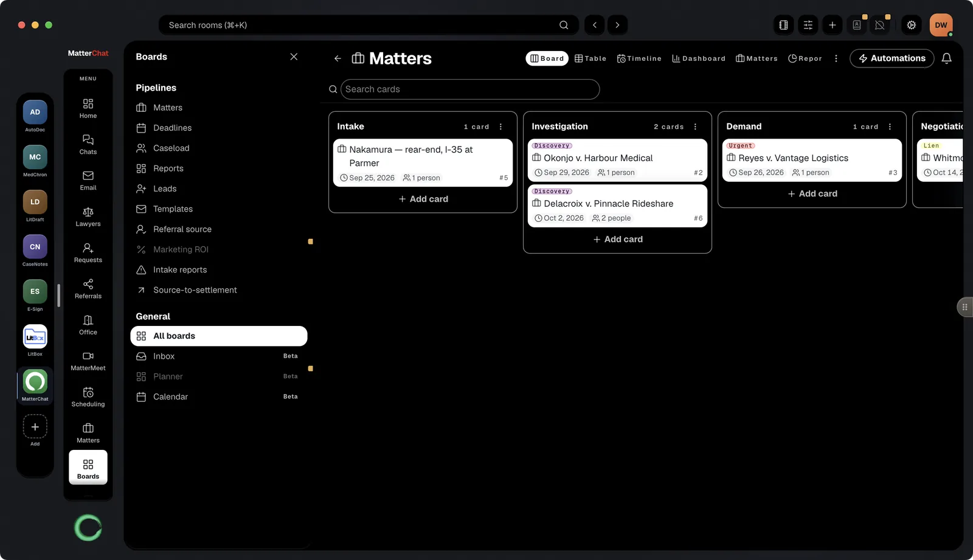Open the MedChron workspace icon
The width and height of the screenshot is (973, 560).
click(x=35, y=157)
